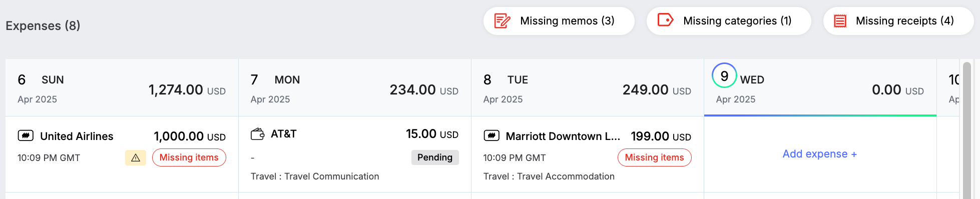Add expense on Wednesday Apr 9
The image size is (980, 199).
coord(820,154)
